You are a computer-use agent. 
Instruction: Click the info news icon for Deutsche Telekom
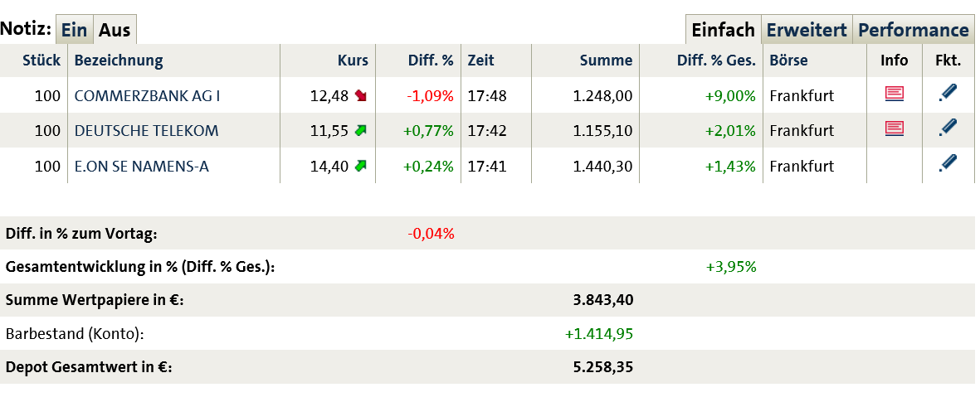894,128
